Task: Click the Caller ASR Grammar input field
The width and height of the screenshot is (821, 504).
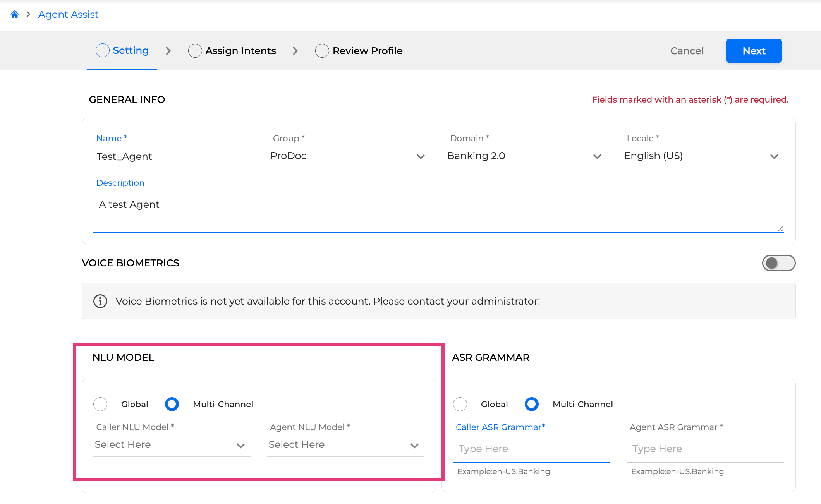Action: click(x=531, y=449)
